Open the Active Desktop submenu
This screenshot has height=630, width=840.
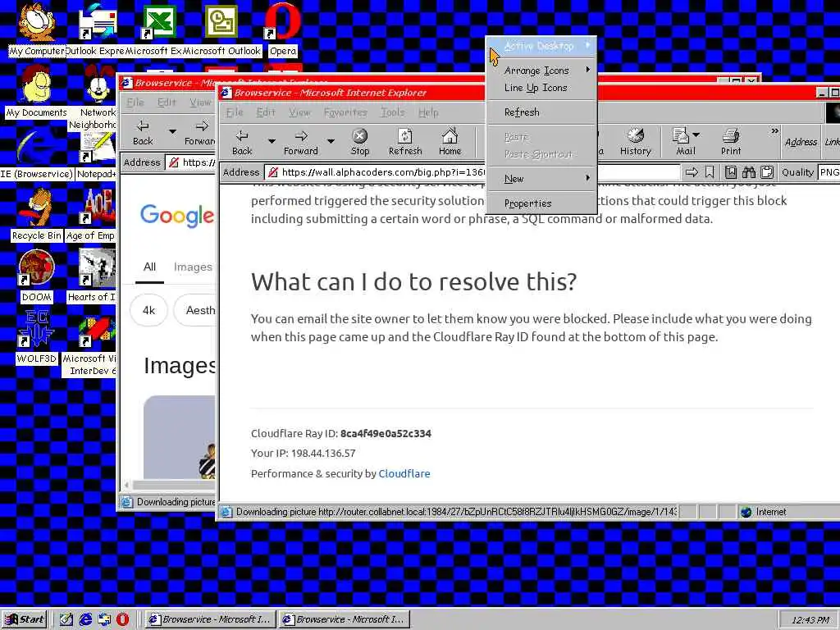541,46
